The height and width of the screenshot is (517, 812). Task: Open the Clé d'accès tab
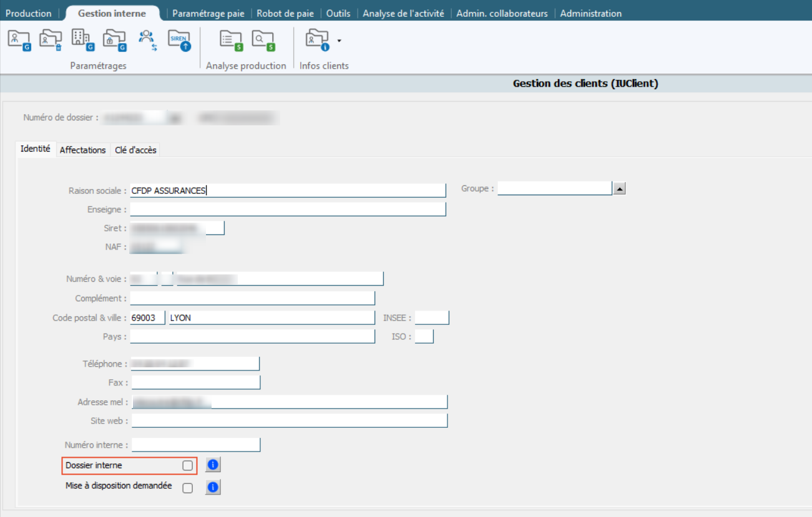(x=135, y=150)
